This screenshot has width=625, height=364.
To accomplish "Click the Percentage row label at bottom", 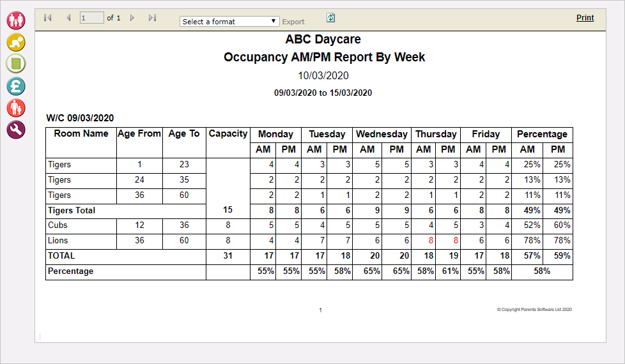I will [70, 271].
